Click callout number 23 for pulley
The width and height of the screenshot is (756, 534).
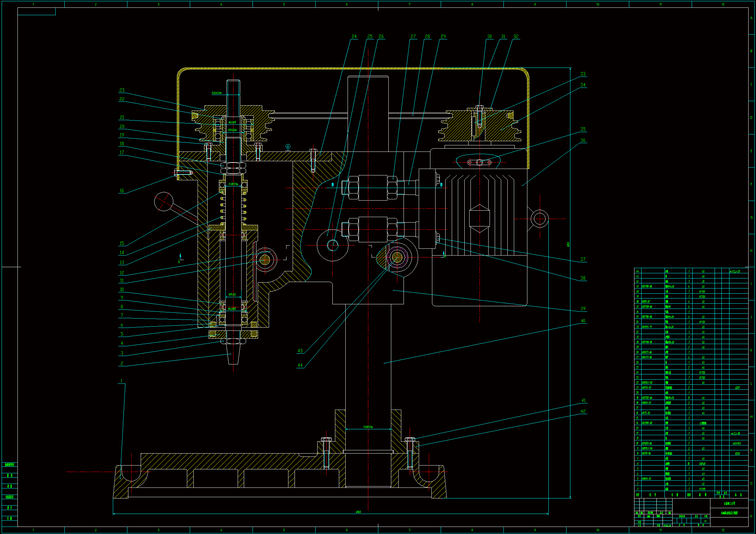pyautogui.click(x=122, y=90)
